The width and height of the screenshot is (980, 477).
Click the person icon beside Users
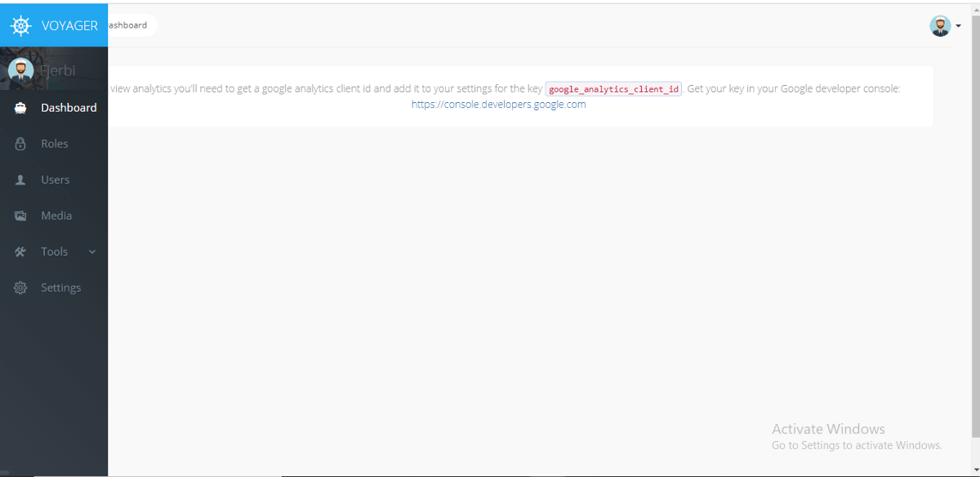coord(20,179)
